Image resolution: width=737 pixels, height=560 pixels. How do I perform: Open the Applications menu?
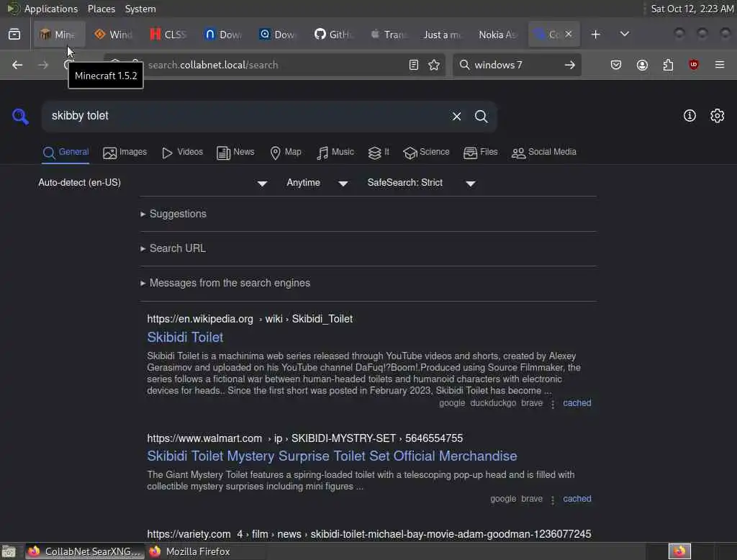(x=51, y=9)
